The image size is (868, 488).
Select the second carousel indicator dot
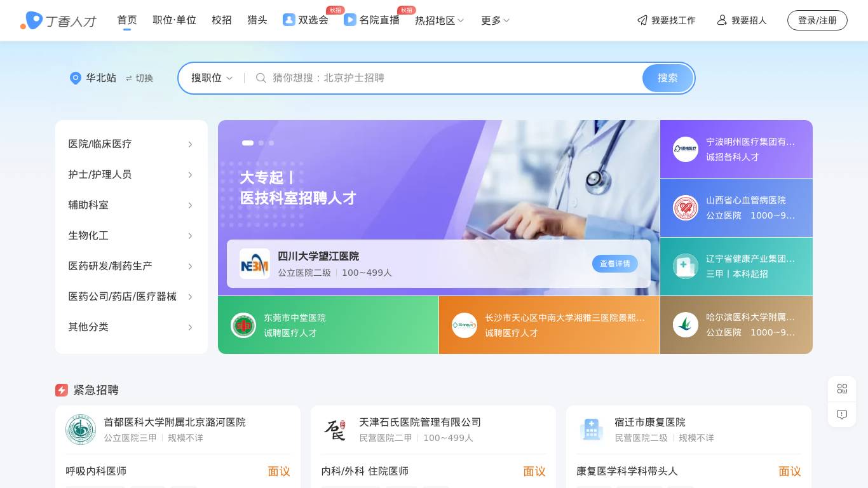(261, 143)
